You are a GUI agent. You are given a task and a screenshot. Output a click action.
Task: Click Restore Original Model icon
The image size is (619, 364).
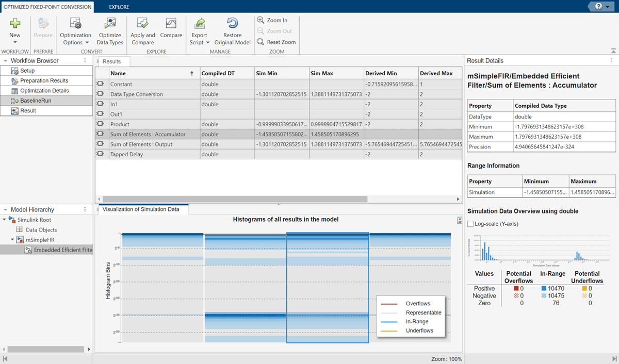click(x=232, y=24)
